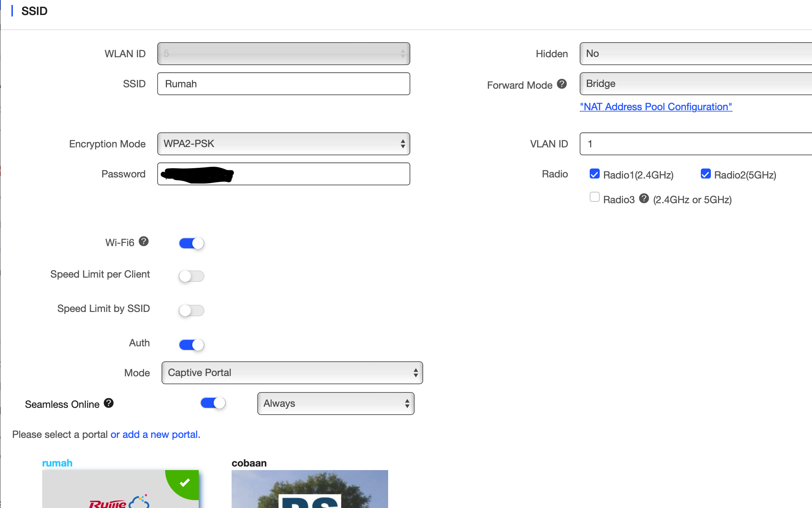This screenshot has height=508, width=812.
Task: Open NAT Address Pool Configuration link
Action: pyautogui.click(x=656, y=107)
